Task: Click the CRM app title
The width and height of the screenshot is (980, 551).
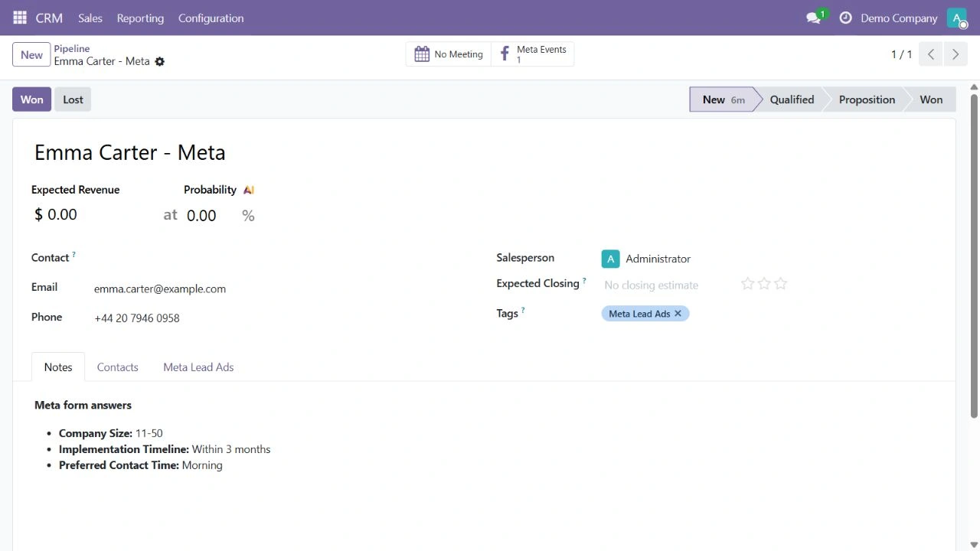Action: (x=49, y=18)
